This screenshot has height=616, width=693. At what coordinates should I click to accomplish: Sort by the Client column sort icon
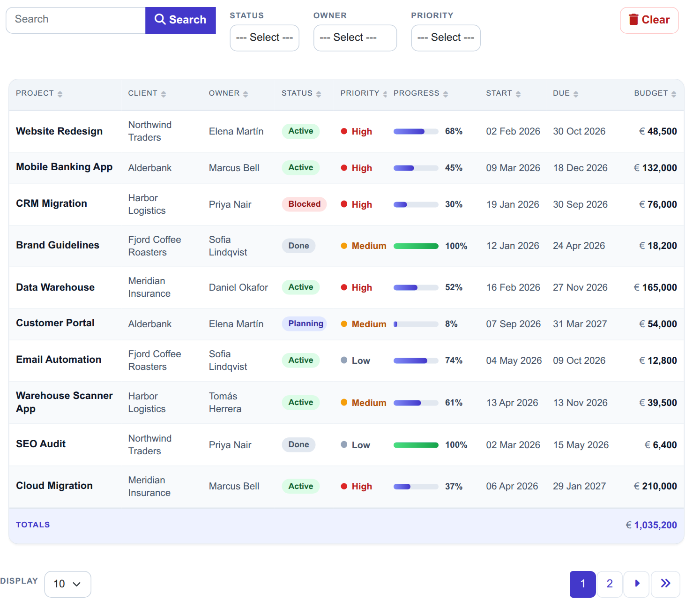[164, 94]
